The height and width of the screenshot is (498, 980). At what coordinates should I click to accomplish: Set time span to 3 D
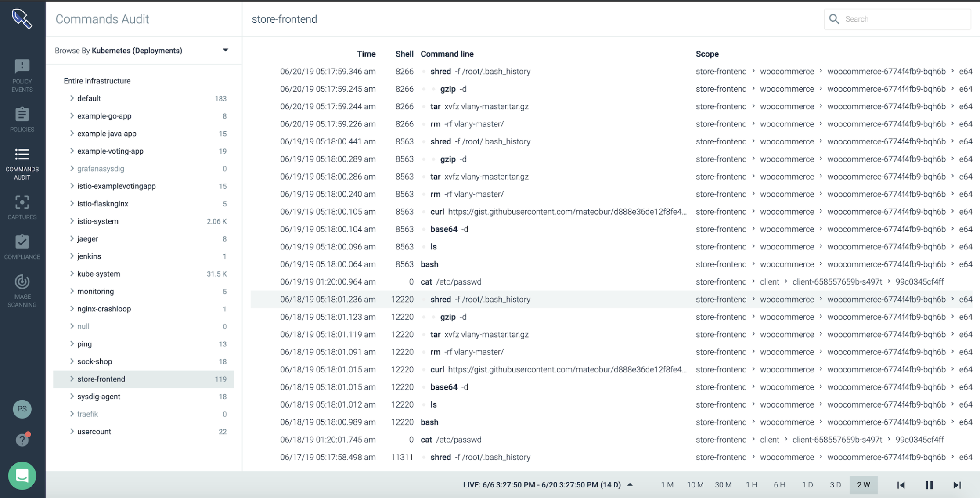pyautogui.click(x=836, y=485)
